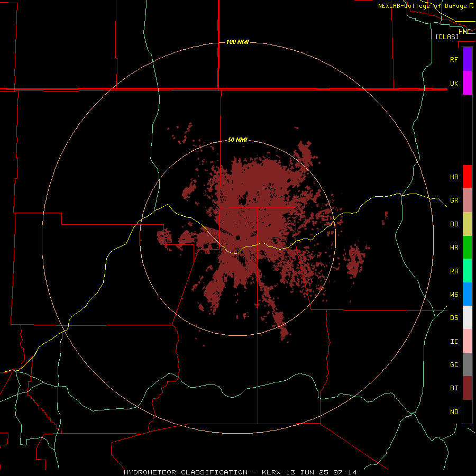
Task: Click the green HR color swatch
Action: [467, 248]
